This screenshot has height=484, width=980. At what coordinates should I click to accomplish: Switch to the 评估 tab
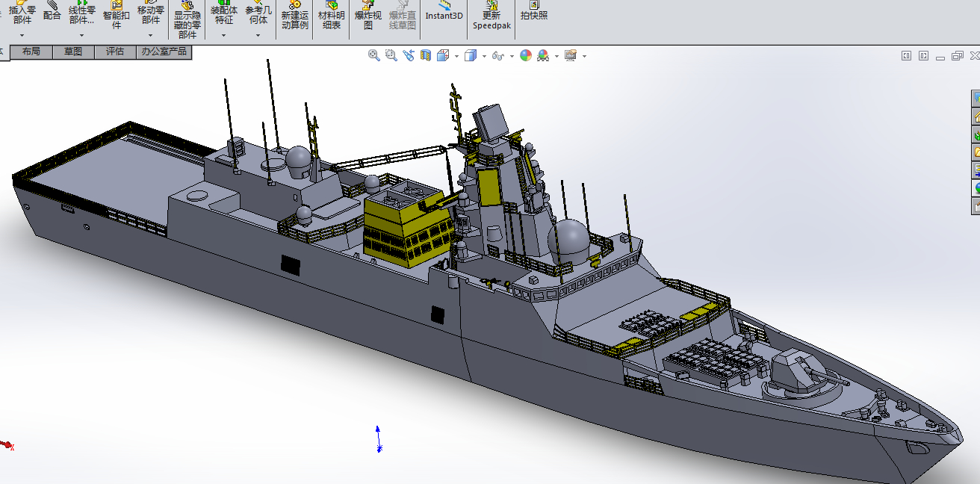[115, 52]
